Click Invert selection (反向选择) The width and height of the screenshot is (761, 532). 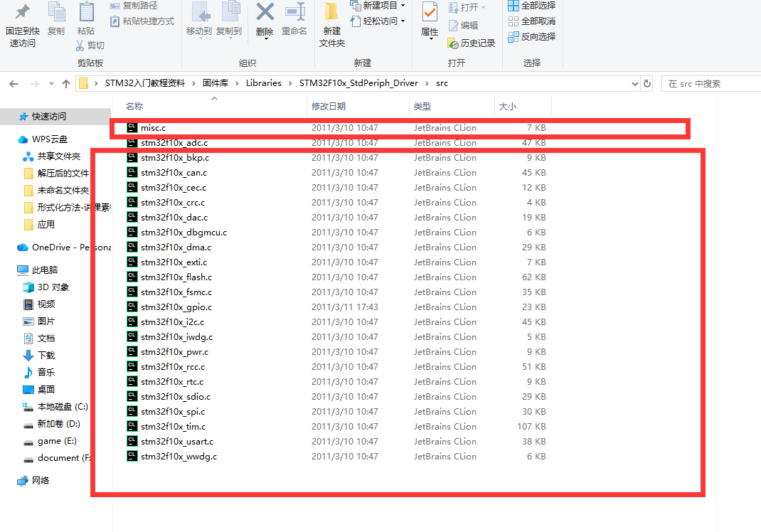(532, 36)
